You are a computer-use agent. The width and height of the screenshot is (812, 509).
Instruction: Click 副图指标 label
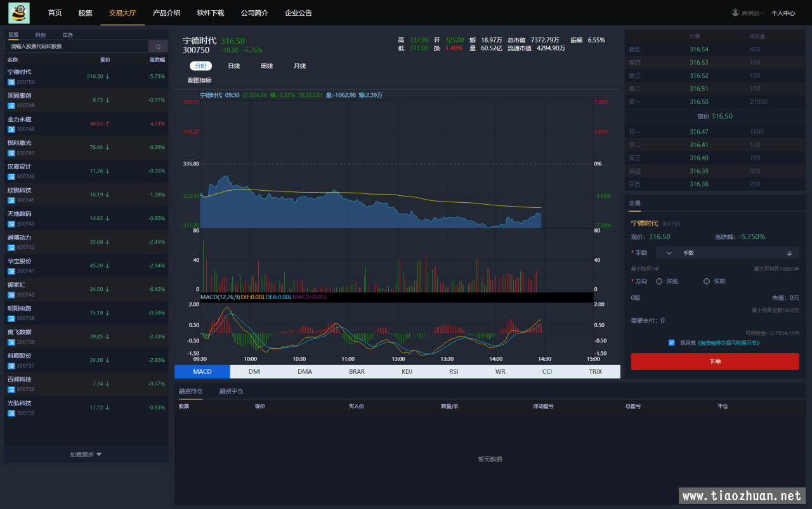(200, 81)
